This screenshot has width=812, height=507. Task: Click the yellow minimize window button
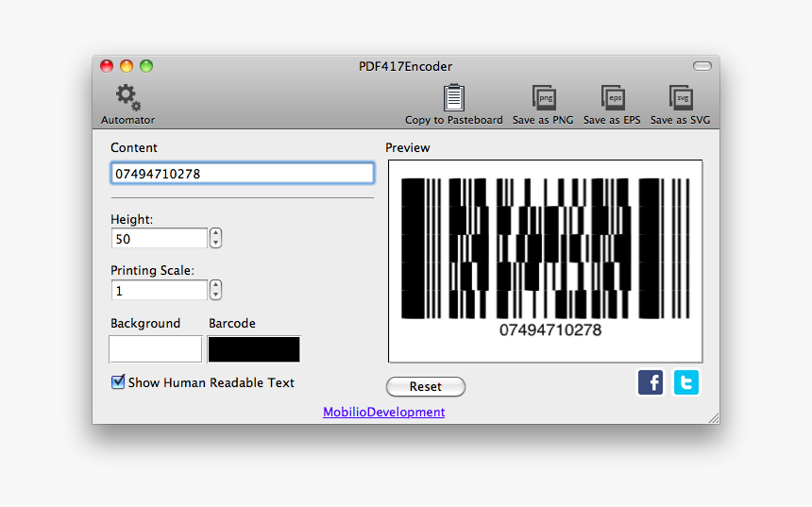pyautogui.click(x=127, y=66)
